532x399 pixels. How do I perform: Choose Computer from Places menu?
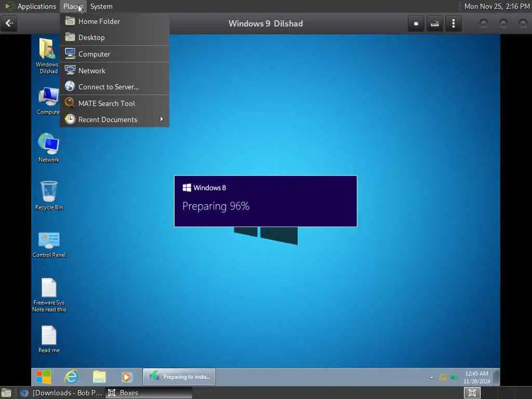click(x=115, y=54)
